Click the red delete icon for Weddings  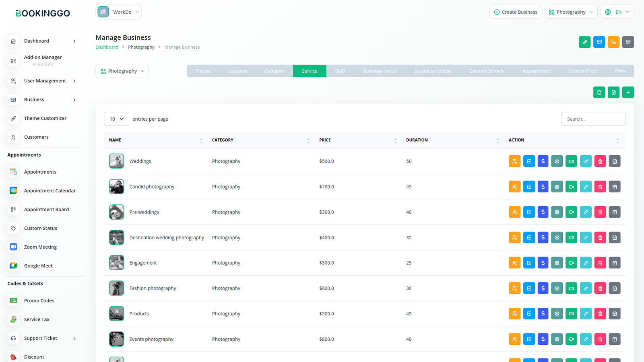pyautogui.click(x=600, y=161)
